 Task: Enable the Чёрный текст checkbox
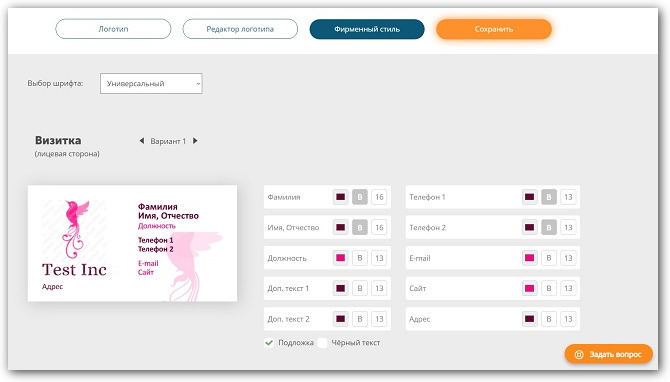point(323,343)
